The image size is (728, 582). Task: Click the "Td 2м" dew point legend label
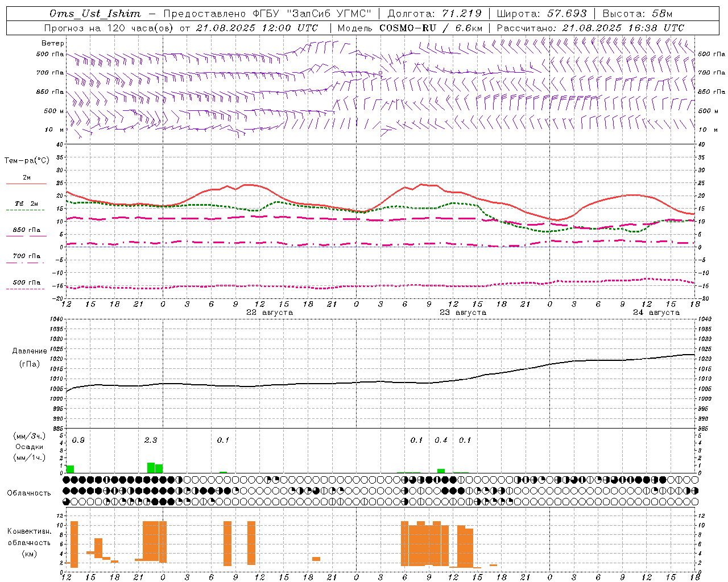26,203
